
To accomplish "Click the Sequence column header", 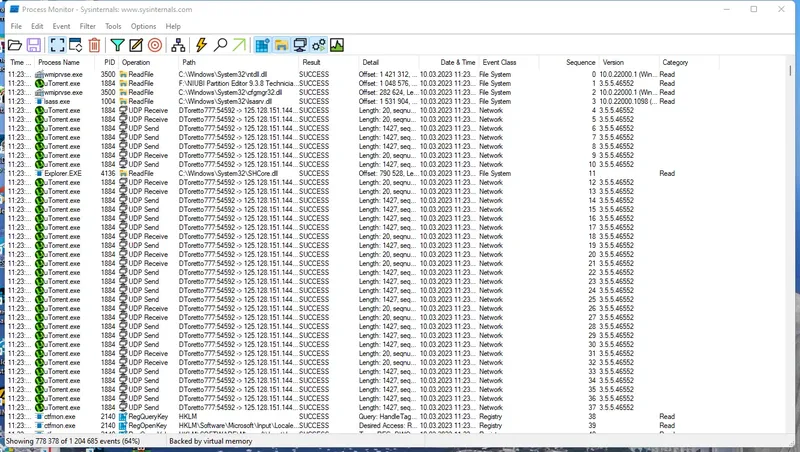I will (568, 62).
